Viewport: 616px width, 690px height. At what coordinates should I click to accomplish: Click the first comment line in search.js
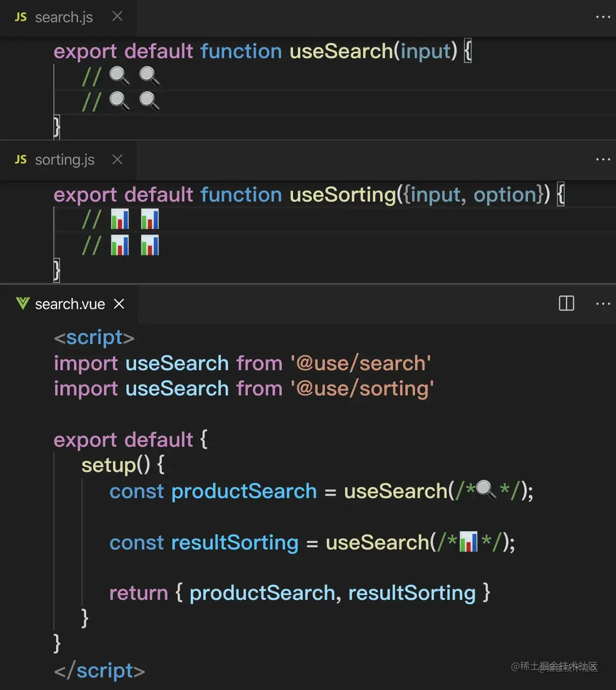point(121,77)
